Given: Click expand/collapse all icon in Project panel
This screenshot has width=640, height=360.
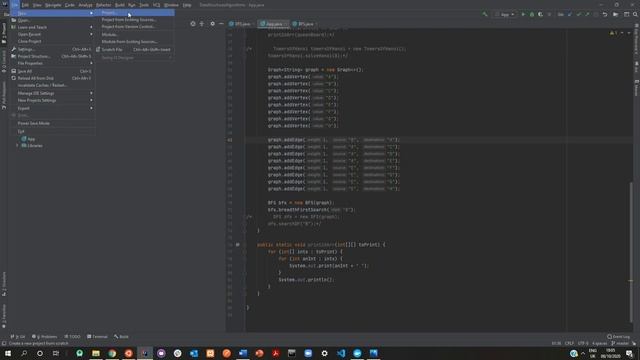Looking at the screenshot, I should (x=202, y=24).
